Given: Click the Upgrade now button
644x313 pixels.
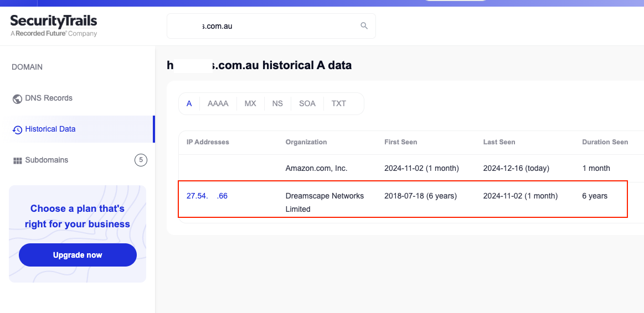Looking at the screenshot, I should 78,255.
